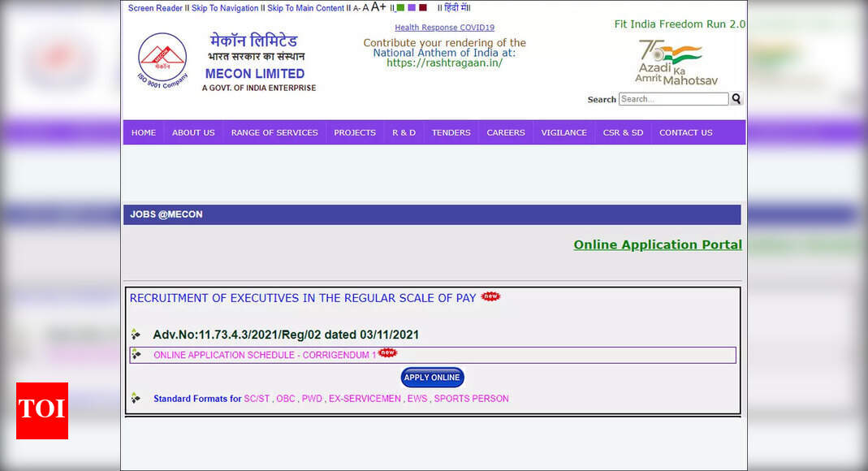Click the NEW blinking icon beside recruitment heading
This screenshot has height=471, width=868.
coord(490,297)
